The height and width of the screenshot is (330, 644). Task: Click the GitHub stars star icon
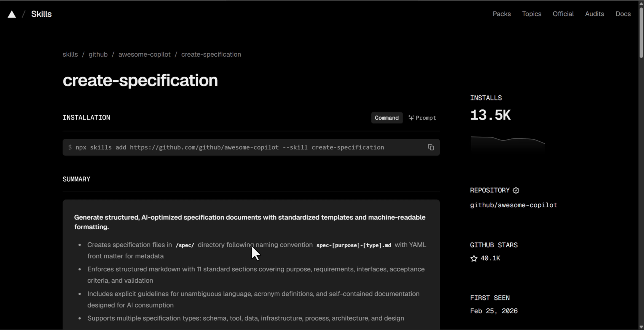(x=474, y=258)
